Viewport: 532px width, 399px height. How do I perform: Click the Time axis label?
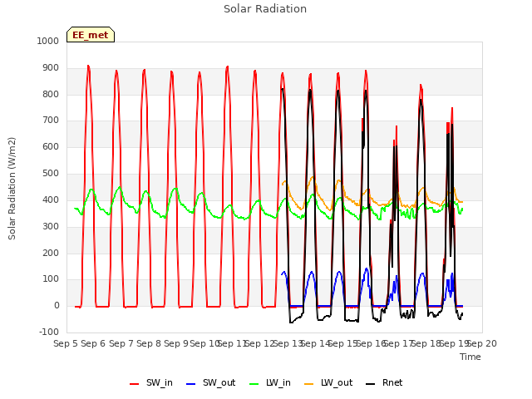[470, 357]
